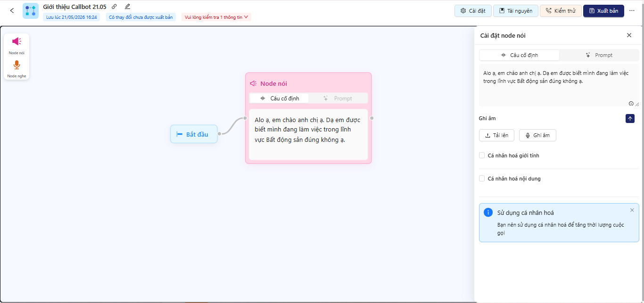Click the Cài đặt node nói panel heading
This screenshot has height=303, width=644.
503,35
